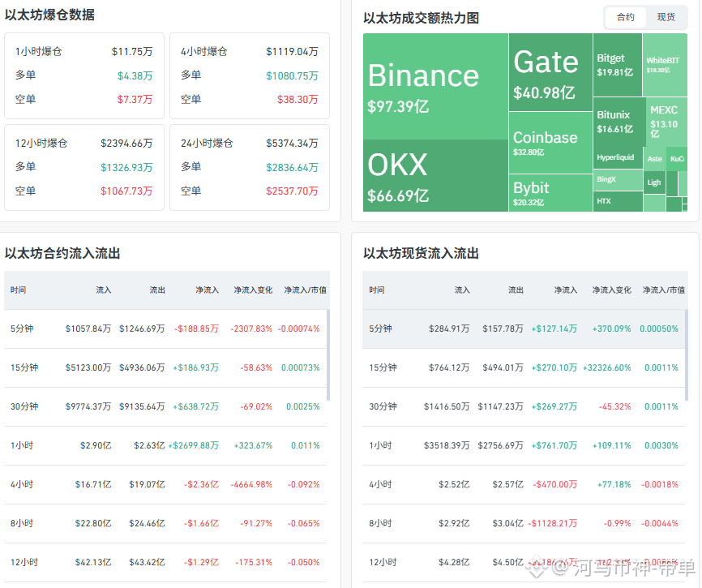Sort spot flow table by 流入 column
Viewport: 702px width, 588px height.
click(x=462, y=290)
